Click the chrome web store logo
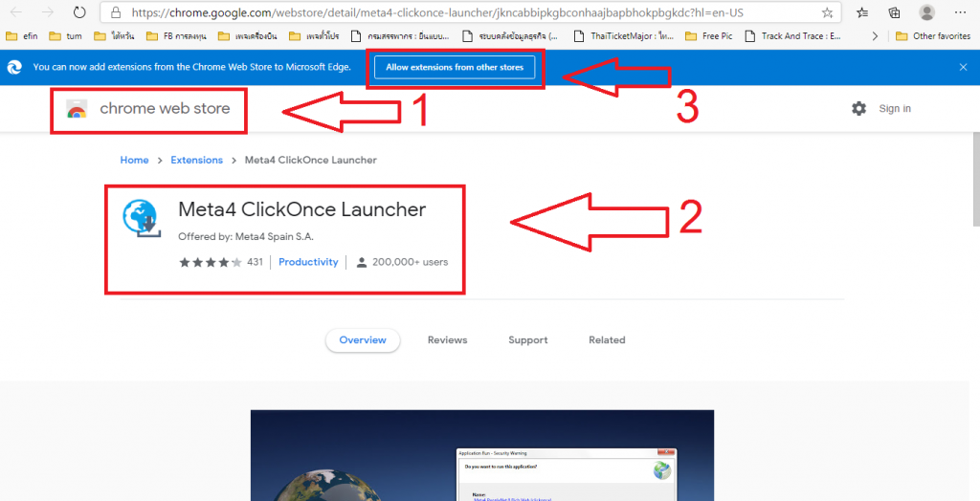Screen dimensions: 980x501 point(77,109)
